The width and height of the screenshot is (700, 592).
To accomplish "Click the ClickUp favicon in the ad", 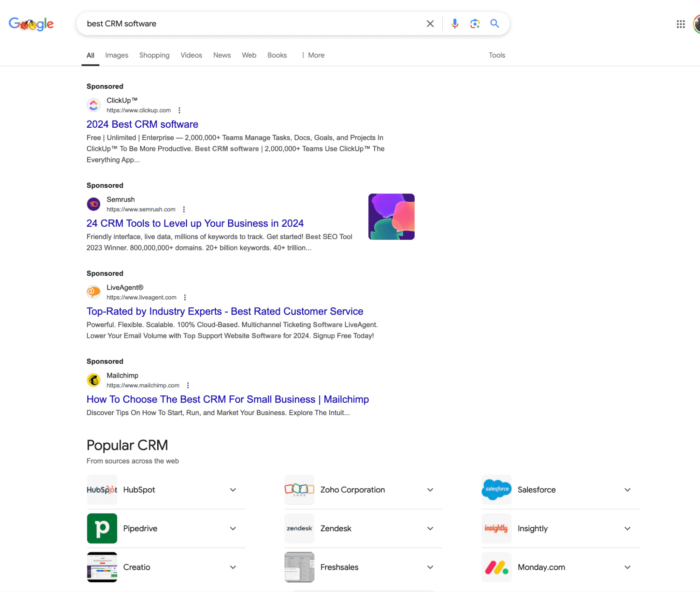I will tap(93, 105).
